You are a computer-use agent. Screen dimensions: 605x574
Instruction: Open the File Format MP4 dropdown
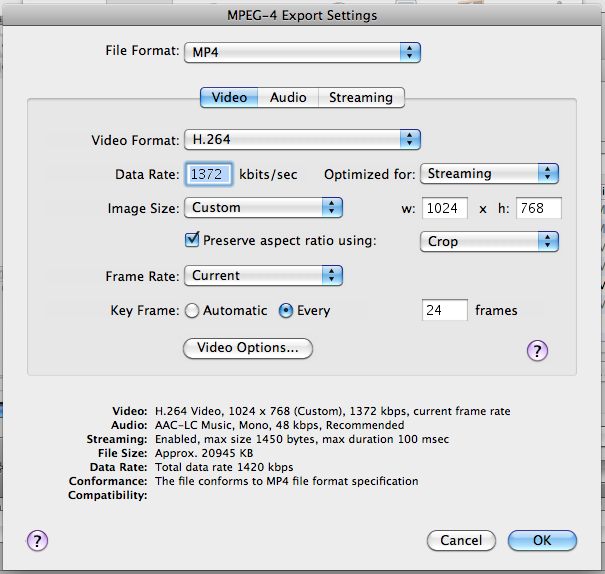pyautogui.click(x=302, y=52)
